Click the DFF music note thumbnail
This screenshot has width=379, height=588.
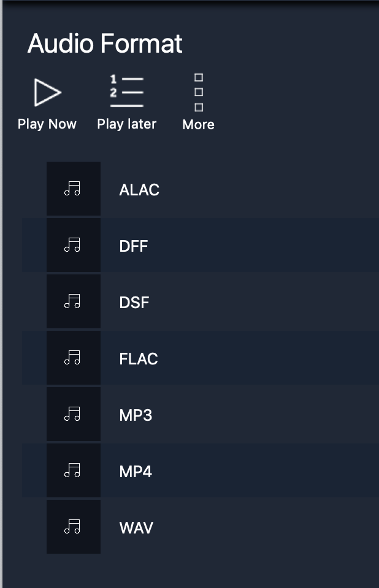(x=74, y=245)
